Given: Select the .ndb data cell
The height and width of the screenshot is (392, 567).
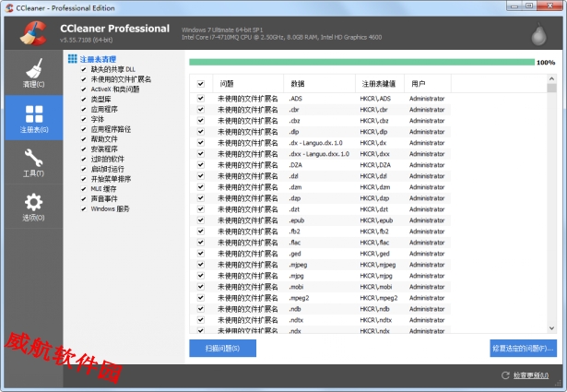Looking at the screenshot, I should (x=295, y=309).
